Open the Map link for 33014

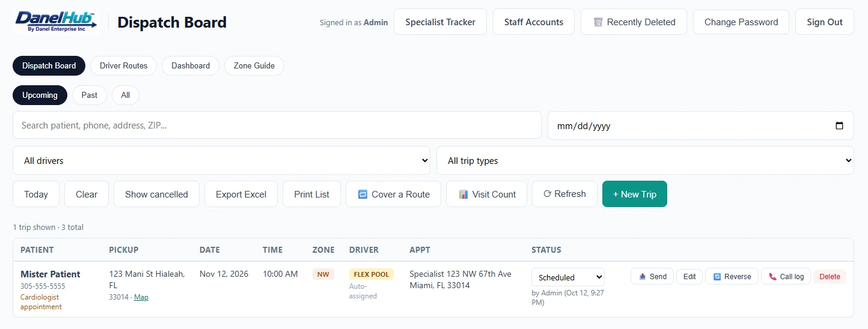click(x=141, y=297)
